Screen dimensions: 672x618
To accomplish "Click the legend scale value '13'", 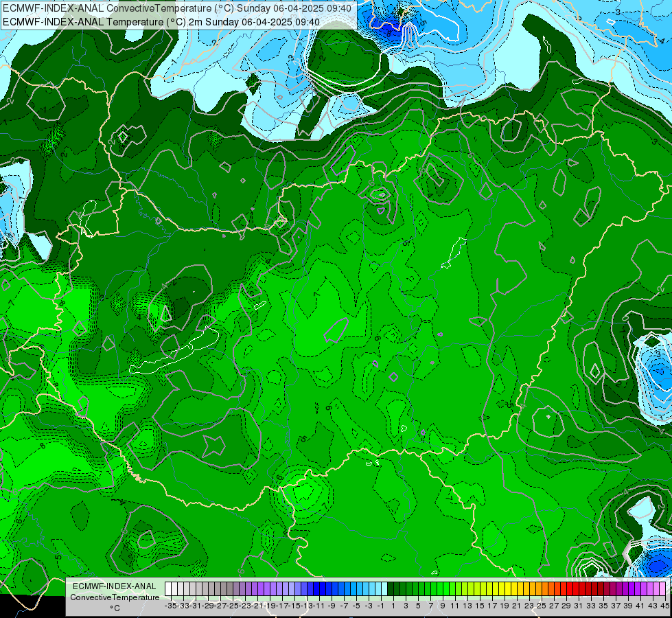I will point(467,606).
